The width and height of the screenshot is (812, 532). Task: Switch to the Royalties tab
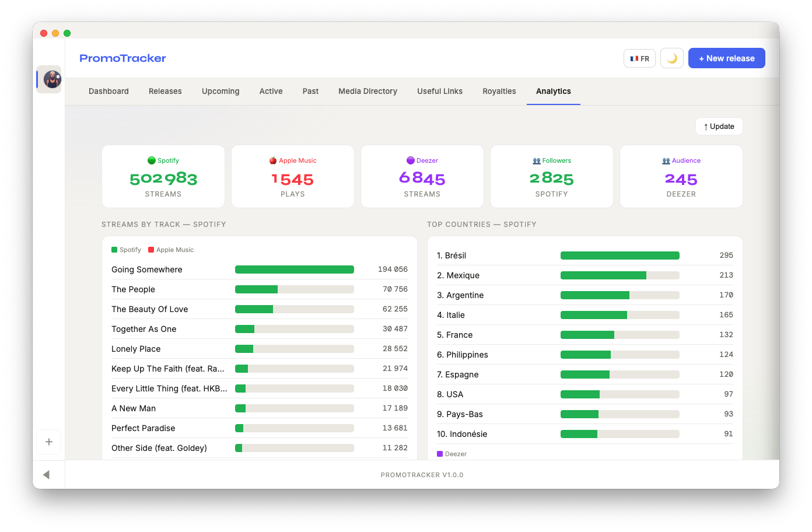(499, 92)
